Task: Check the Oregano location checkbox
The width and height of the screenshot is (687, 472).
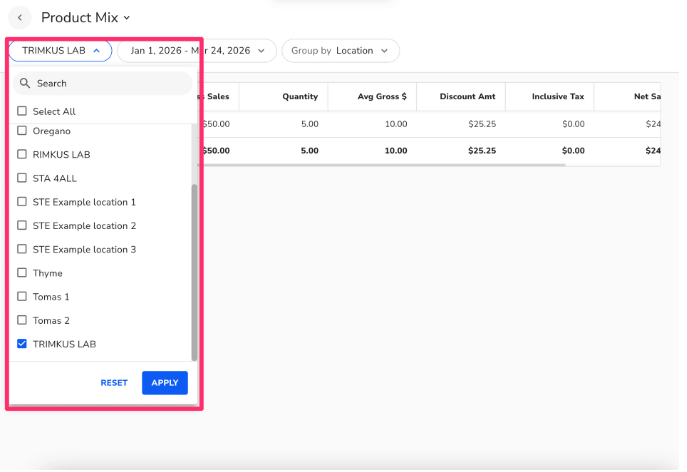Action: pyautogui.click(x=22, y=131)
